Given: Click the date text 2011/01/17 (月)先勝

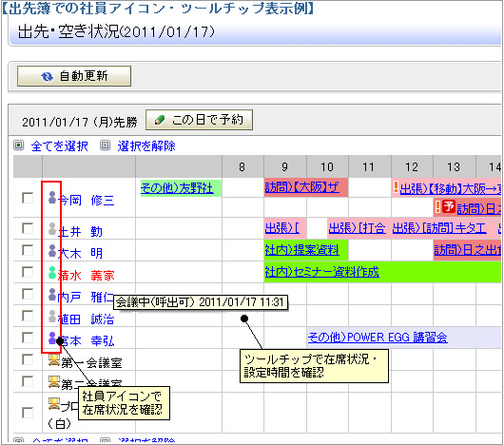Looking at the screenshot, I should coord(80,122).
